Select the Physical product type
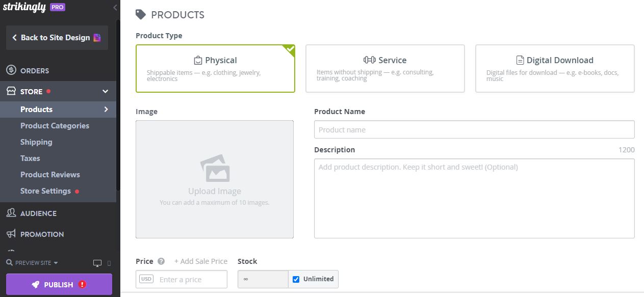 click(215, 68)
